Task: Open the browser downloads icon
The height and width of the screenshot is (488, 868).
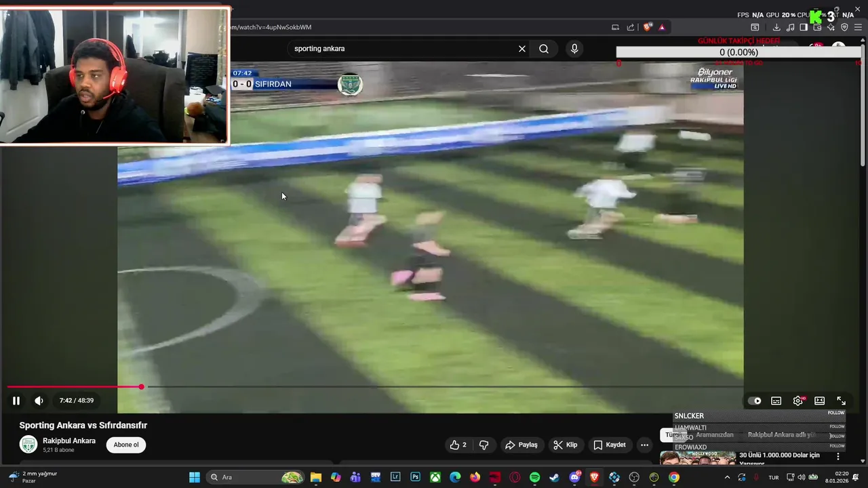Action: point(776,27)
